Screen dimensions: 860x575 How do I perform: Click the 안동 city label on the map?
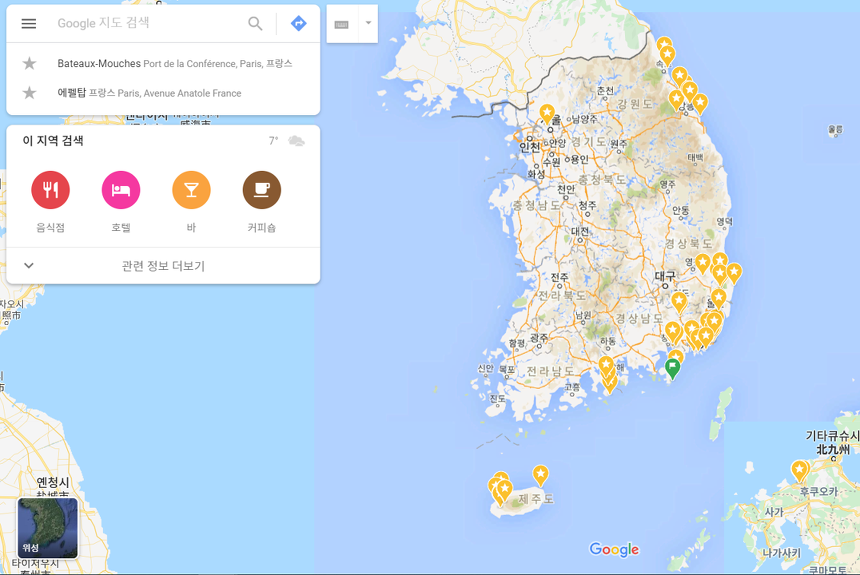click(x=681, y=210)
